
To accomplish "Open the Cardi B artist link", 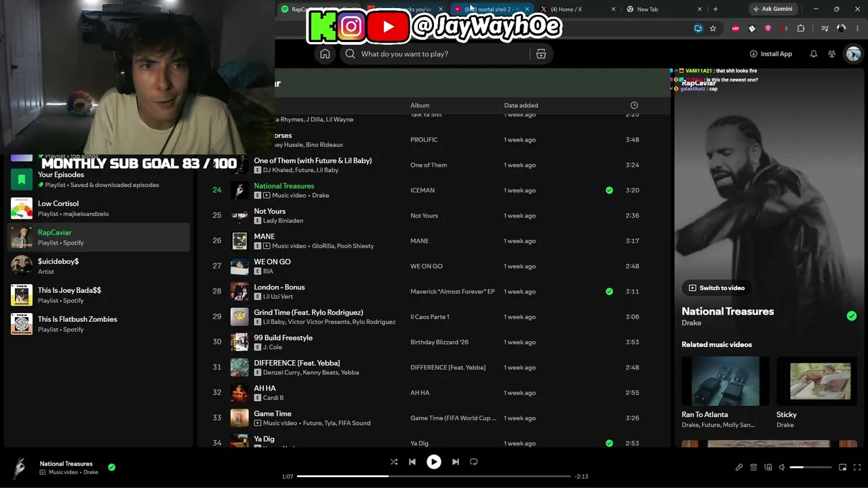I will pos(273,398).
